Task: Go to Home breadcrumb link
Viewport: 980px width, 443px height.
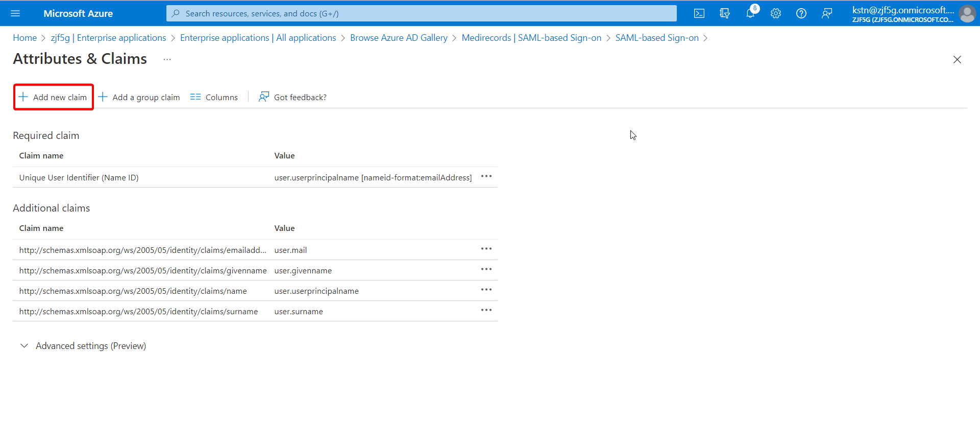Action: 25,38
